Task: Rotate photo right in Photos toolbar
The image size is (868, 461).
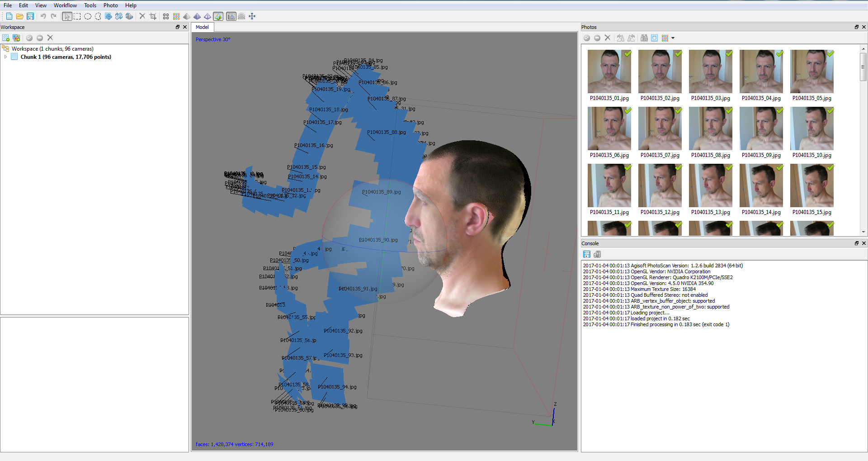Action: 621,38
